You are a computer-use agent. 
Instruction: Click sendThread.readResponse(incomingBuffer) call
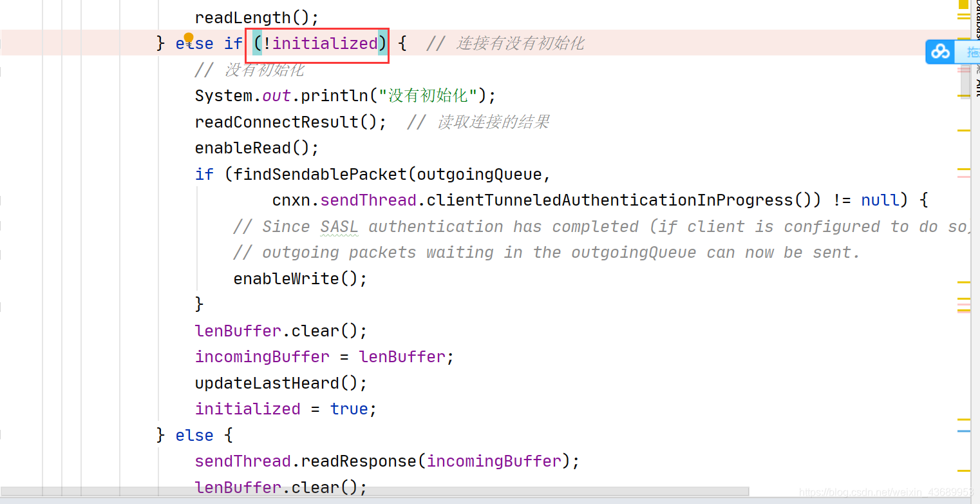click(387, 461)
